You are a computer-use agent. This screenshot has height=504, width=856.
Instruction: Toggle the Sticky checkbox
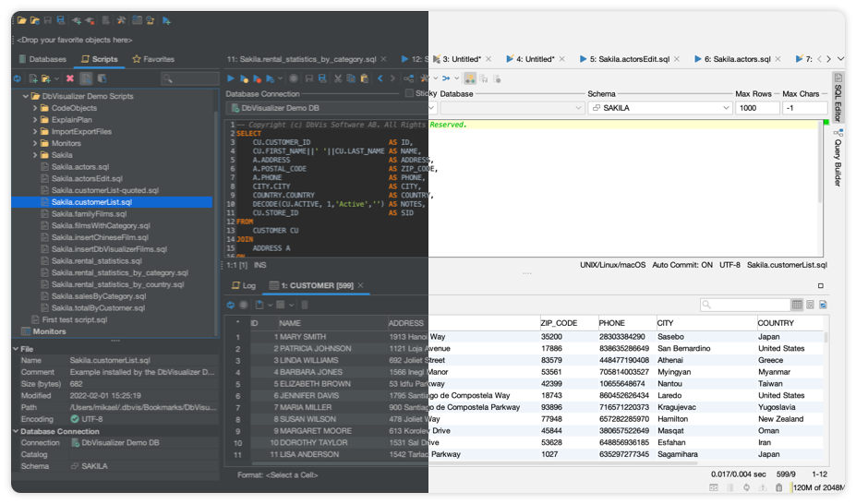409,93
